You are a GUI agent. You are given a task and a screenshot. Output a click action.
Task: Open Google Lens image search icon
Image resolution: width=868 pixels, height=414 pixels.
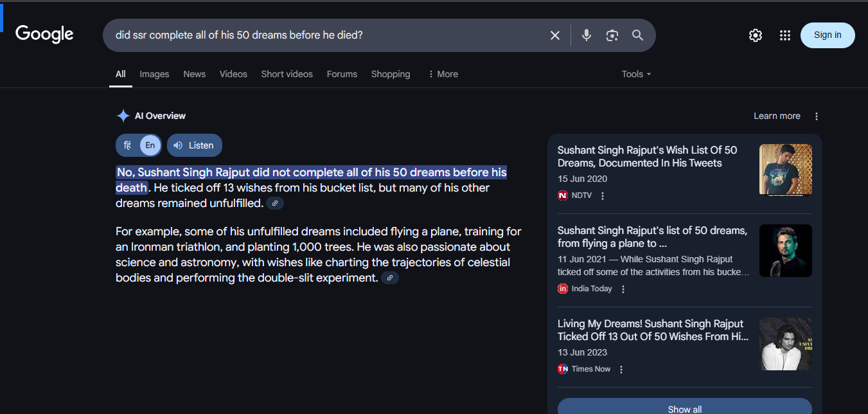coord(612,35)
